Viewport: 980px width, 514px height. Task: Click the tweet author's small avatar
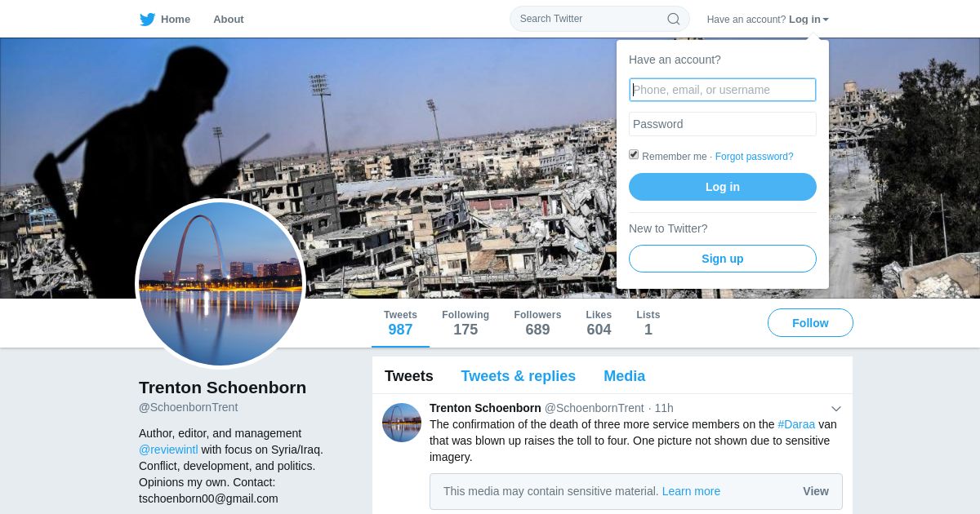(x=402, y=423)
